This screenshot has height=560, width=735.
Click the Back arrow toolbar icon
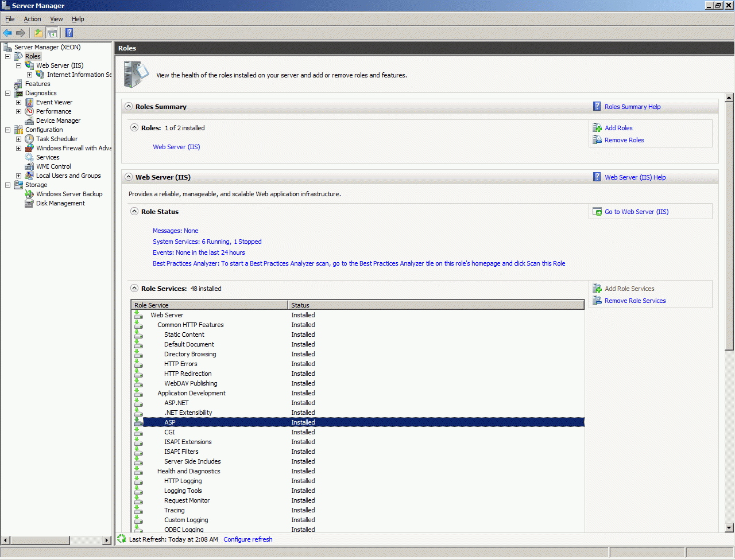pos(7,33)
